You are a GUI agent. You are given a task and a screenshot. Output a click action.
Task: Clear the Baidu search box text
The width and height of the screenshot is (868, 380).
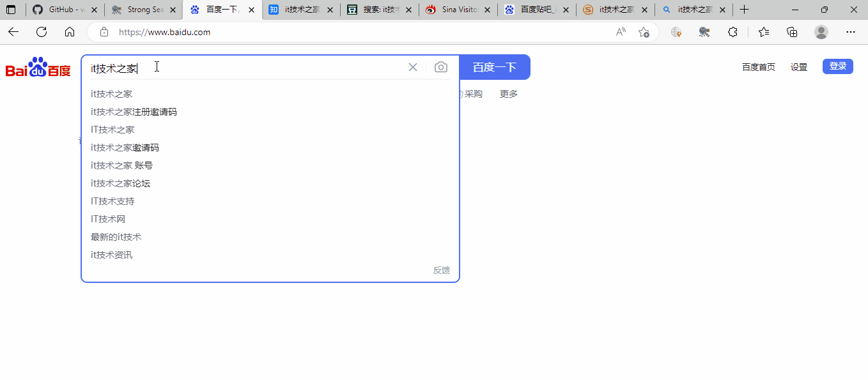(413, 67)
